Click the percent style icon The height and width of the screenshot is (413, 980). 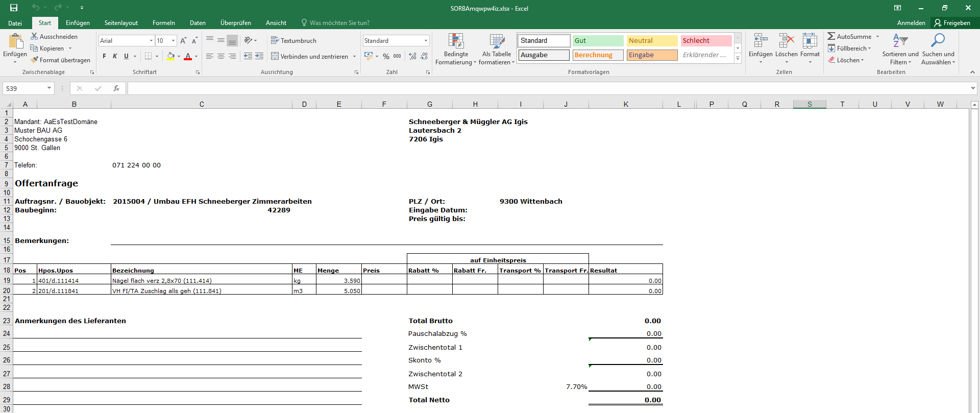pyautogui.click(x=386, y=56)
